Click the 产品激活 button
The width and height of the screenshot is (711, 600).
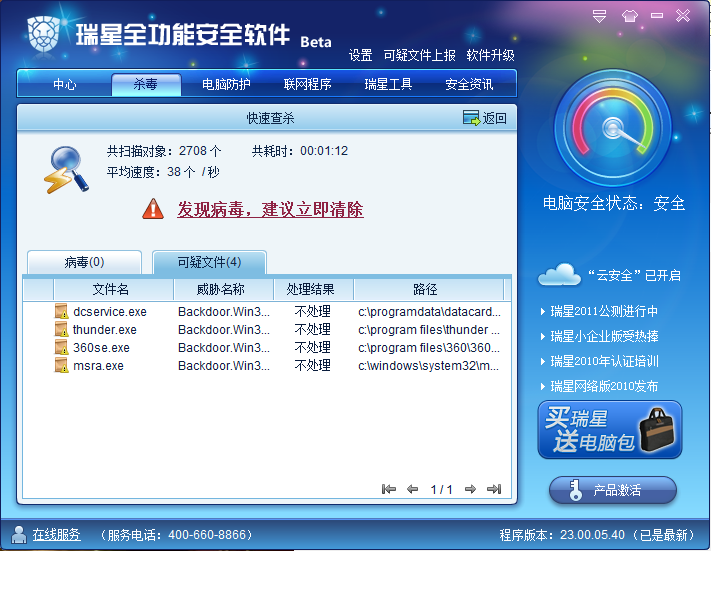tap(613, 490)
